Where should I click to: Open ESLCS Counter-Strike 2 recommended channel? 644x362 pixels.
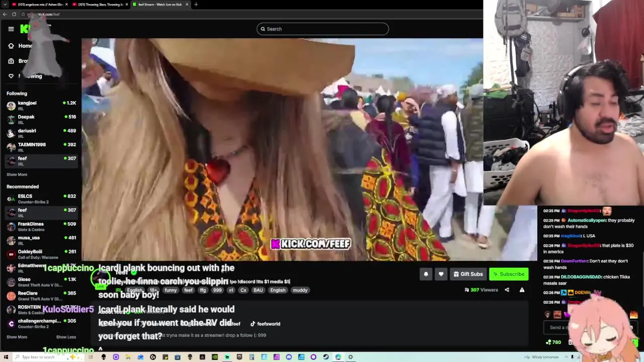click(41, 199)
